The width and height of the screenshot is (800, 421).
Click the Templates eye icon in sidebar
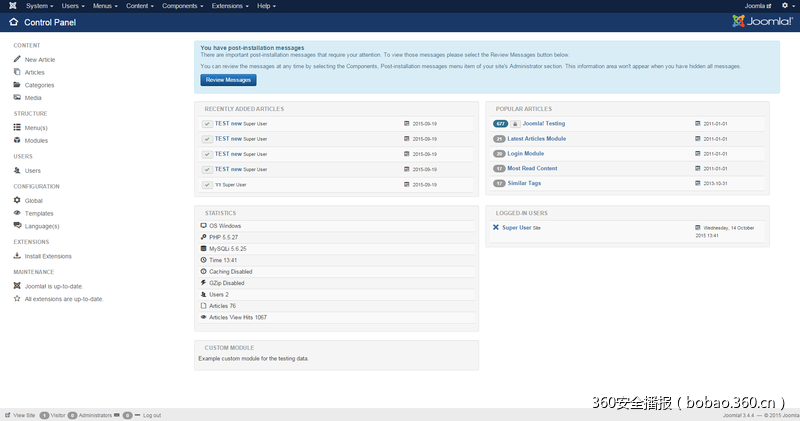[x=17, y=213]
